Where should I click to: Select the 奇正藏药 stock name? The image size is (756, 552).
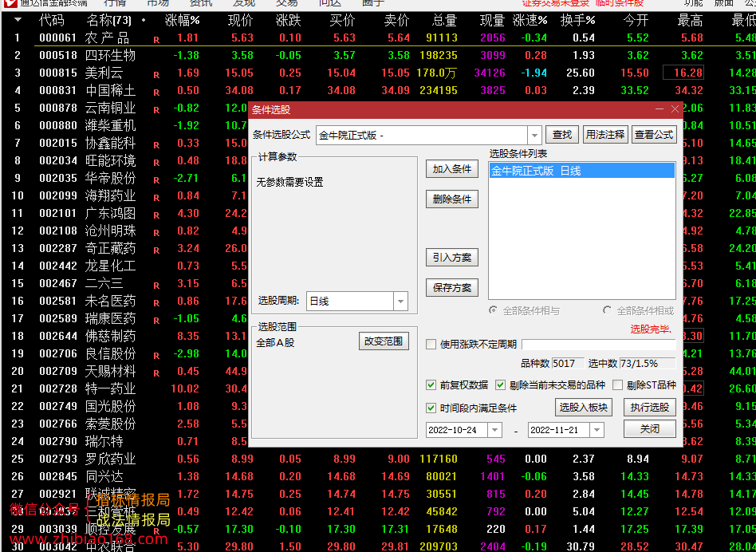[110, 248]
